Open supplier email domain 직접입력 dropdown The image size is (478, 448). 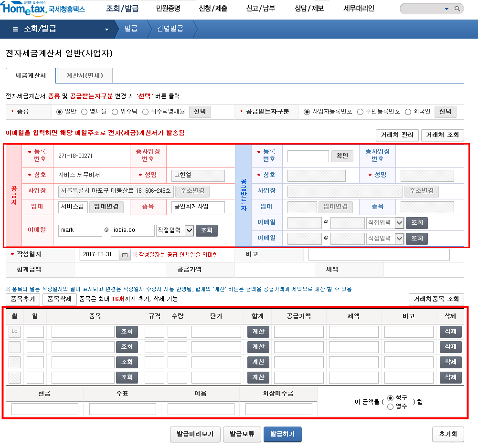click(189, 230)
